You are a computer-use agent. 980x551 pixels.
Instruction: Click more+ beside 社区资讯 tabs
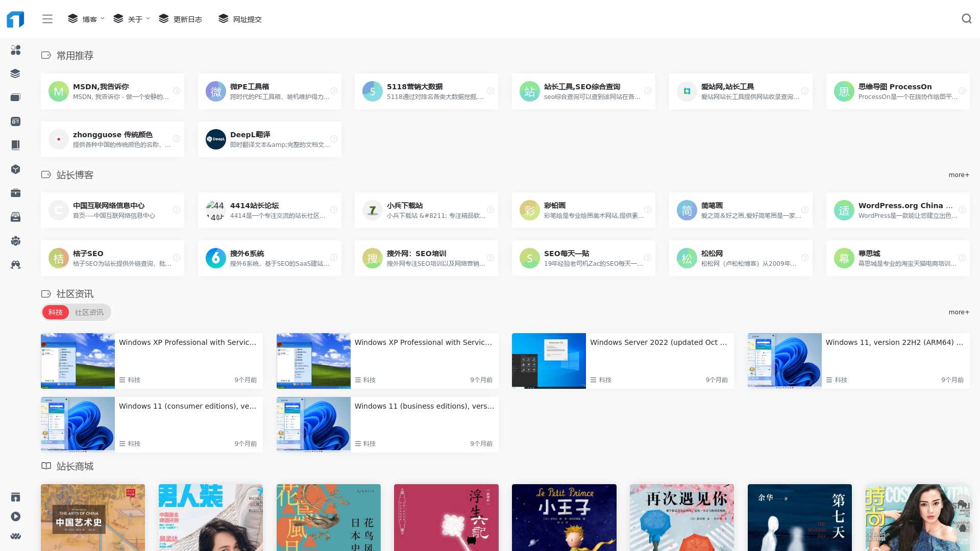coord(959,312)
